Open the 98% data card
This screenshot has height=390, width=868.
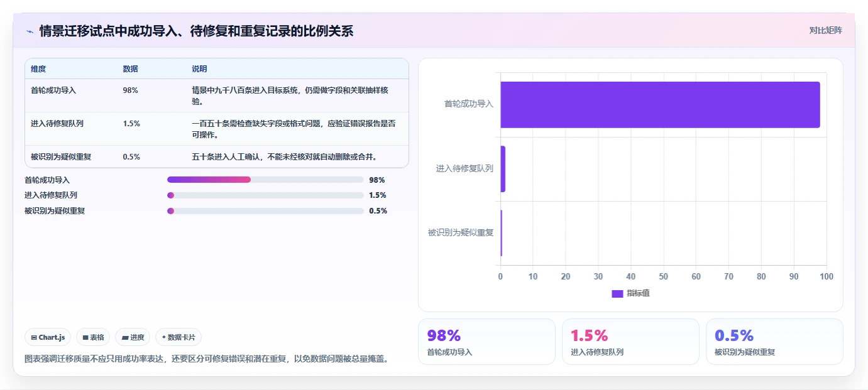(x=486, y=342)
